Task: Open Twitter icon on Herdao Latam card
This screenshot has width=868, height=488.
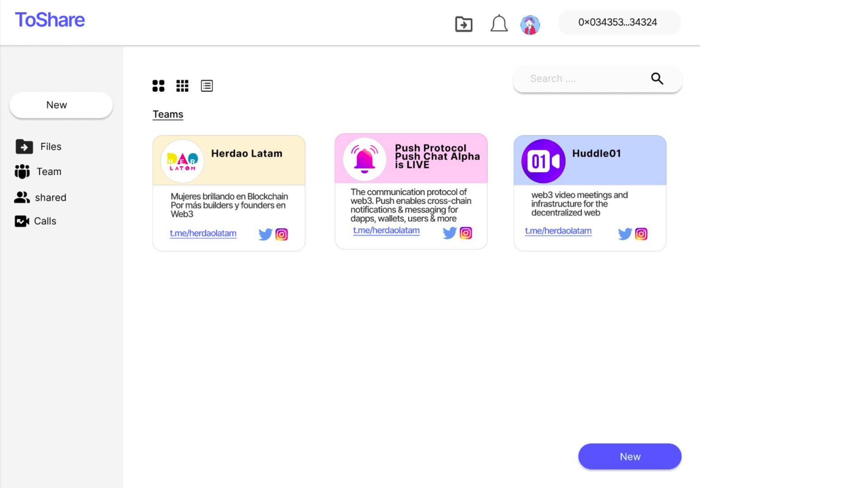Action: [265, 234]
